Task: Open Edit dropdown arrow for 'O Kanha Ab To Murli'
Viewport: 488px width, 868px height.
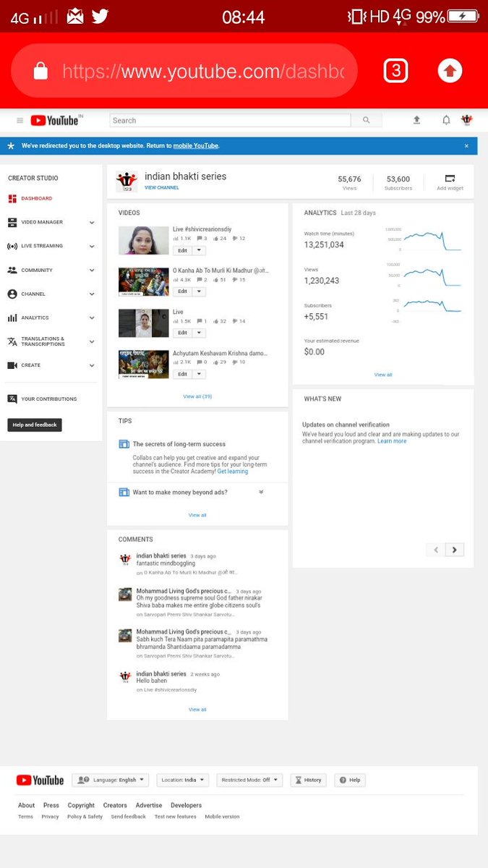Action: 200,292
